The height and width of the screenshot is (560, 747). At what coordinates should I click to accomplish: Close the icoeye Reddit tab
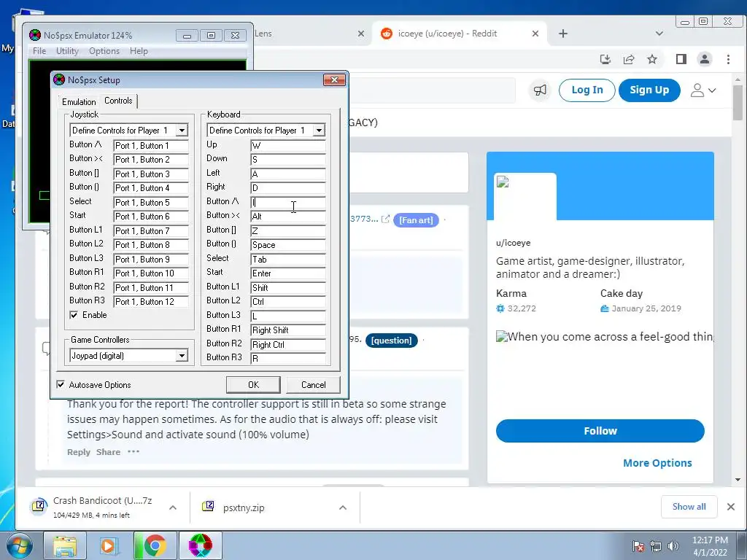coord(535,34)
